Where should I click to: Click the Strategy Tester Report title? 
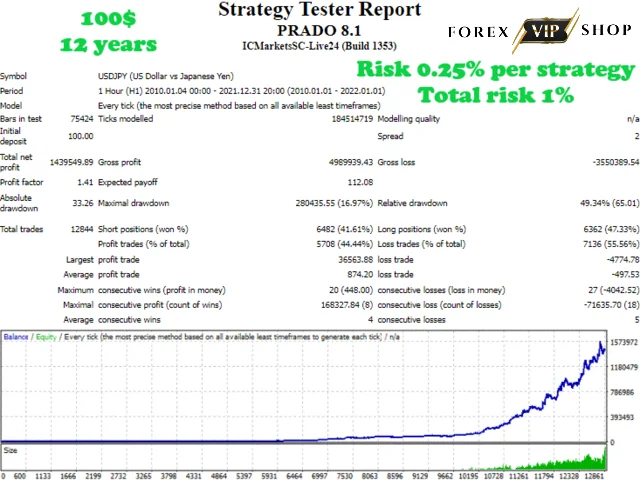pyautogui.click(x=320, y=10)
